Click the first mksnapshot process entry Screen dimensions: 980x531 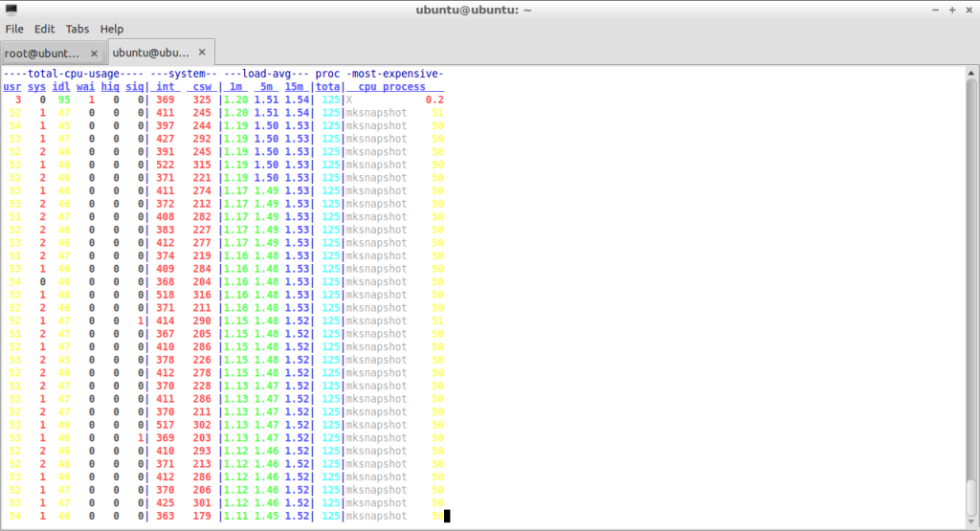(x=376, y=113)
